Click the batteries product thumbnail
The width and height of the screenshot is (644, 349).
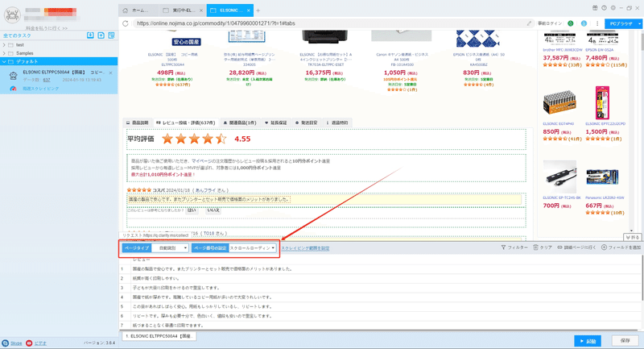click(x=559, y=102)
